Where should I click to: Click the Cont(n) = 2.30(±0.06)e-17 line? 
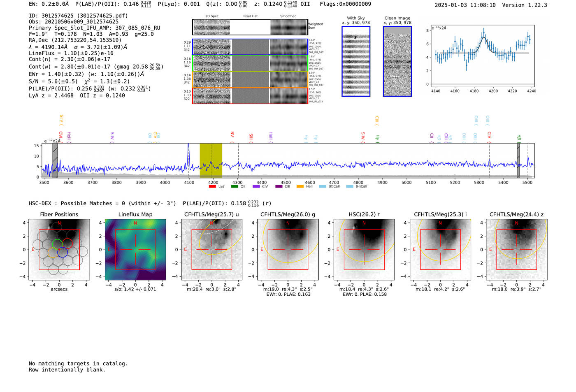pos(70,59)
